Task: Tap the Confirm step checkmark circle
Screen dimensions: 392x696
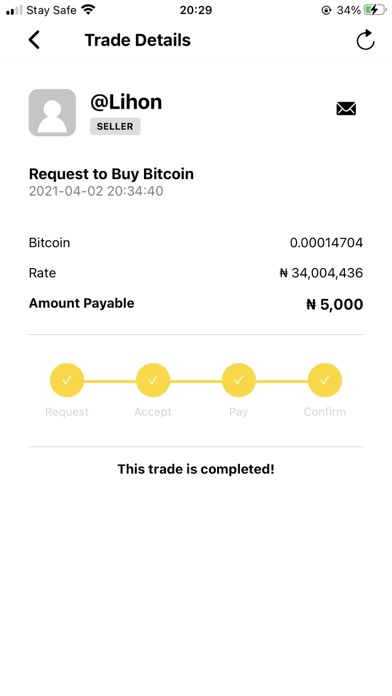Action: point(325,380)
